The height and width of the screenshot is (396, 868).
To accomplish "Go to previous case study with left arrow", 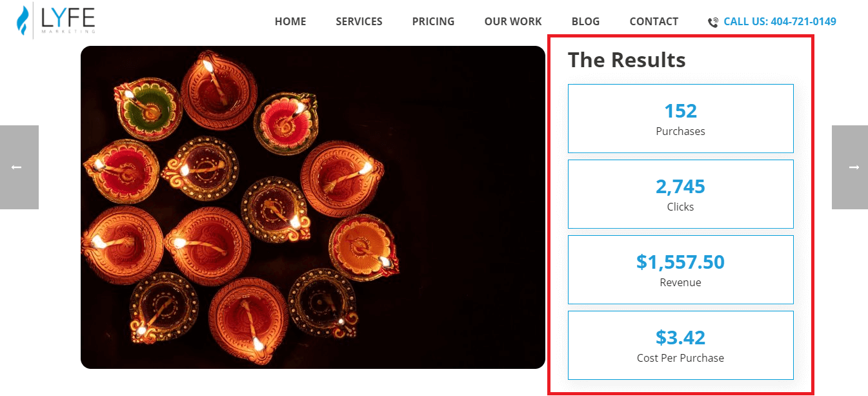I will point(19,167).
